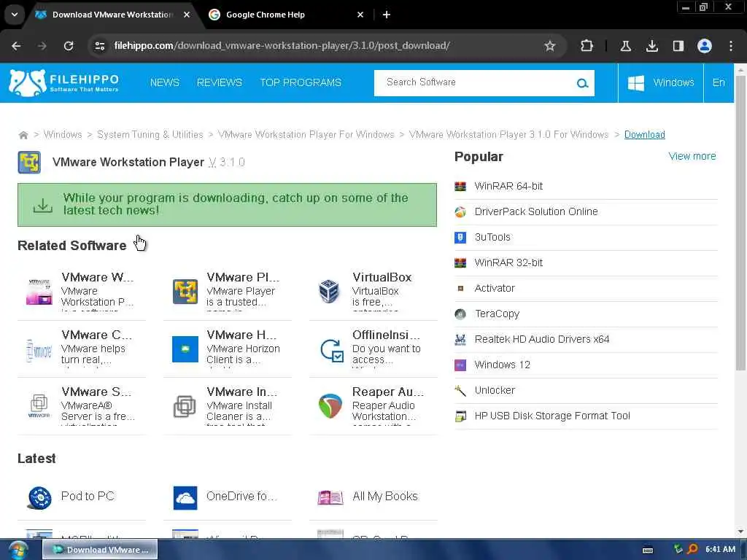Click the Windows breadcrumb link

point(63,135)
